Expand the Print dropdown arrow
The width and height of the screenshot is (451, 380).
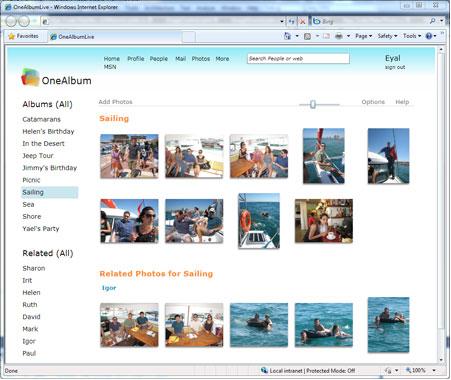(x=348, y=36)
